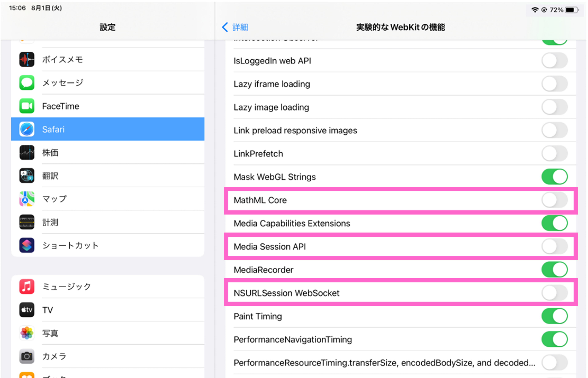
Task: Enable NSURLSession WebSocket toggle
Action: pyautogui.click(x=554, y=293)
